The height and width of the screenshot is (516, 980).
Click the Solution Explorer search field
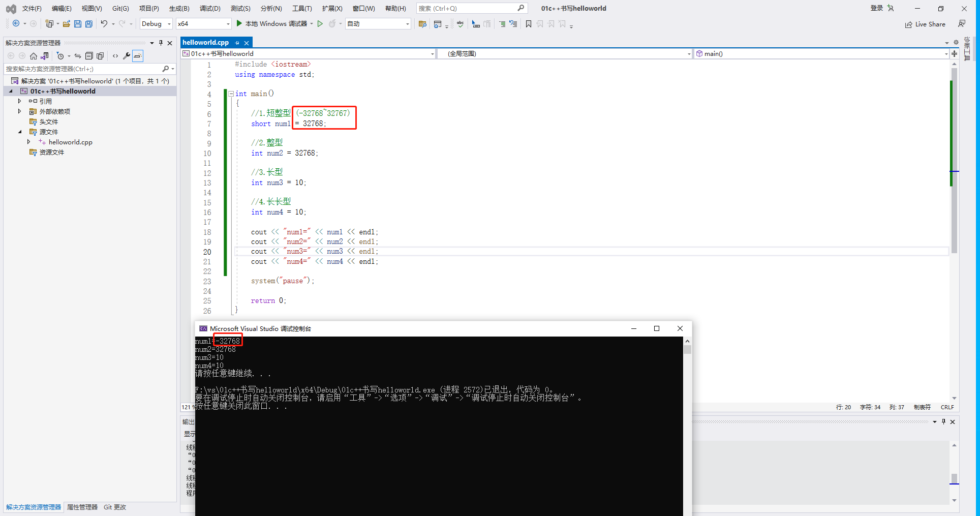click(x=90, y=69)
